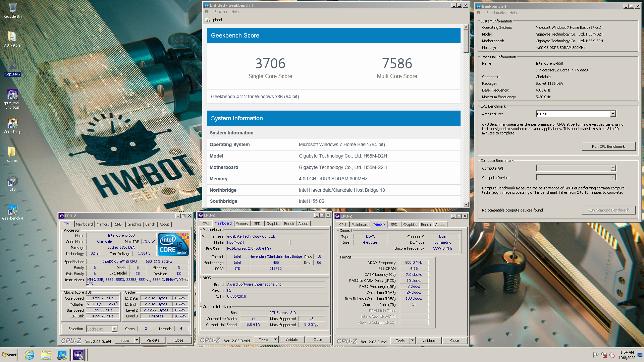Click the muted volume tray icon

point(612,355)
